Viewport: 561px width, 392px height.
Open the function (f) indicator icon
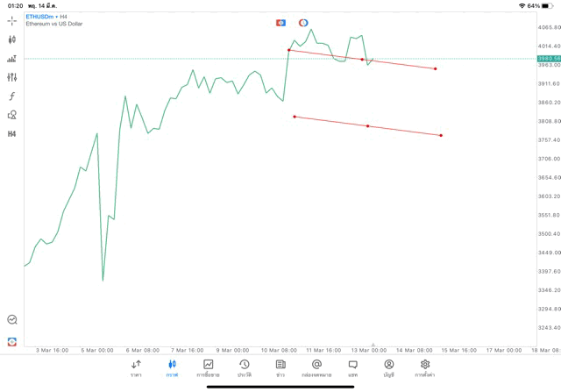coord(12,96)
